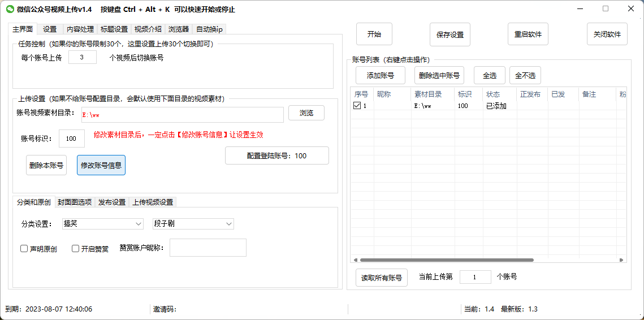Viewport: 644px width, 320px height.
Task: Select the 分类和原创 sub-tab
Action: point(34,202)
